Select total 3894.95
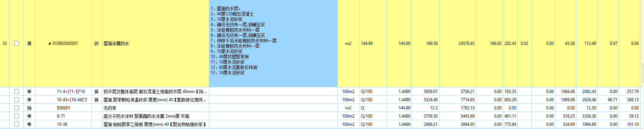Viewport: 644px width, 129px height. click(x=467, y=124)
